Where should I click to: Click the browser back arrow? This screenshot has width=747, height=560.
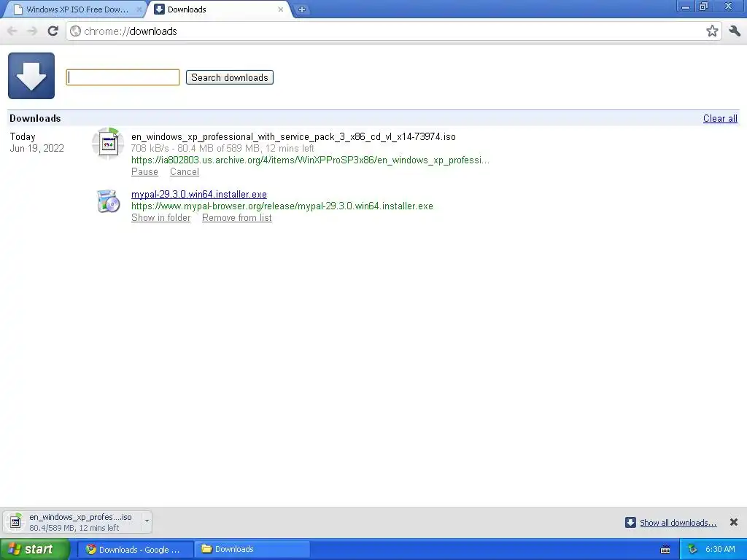(x=12, y=31)
